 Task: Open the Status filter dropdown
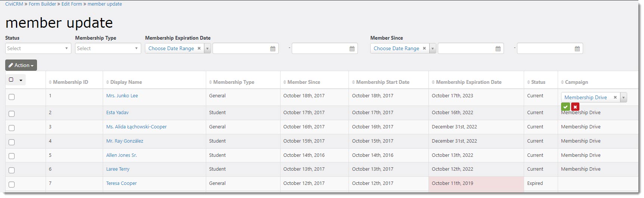tap(38, 48)
